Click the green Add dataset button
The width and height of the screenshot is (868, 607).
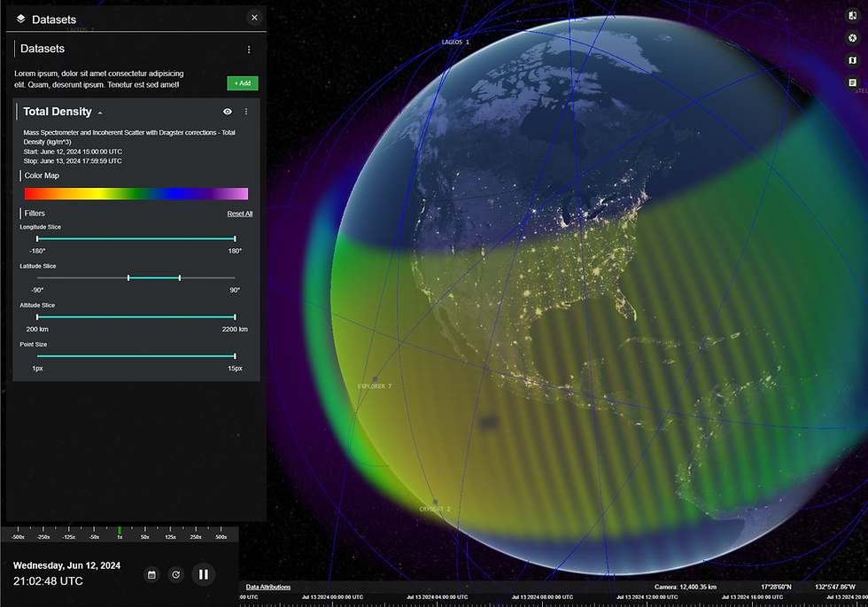243,83
